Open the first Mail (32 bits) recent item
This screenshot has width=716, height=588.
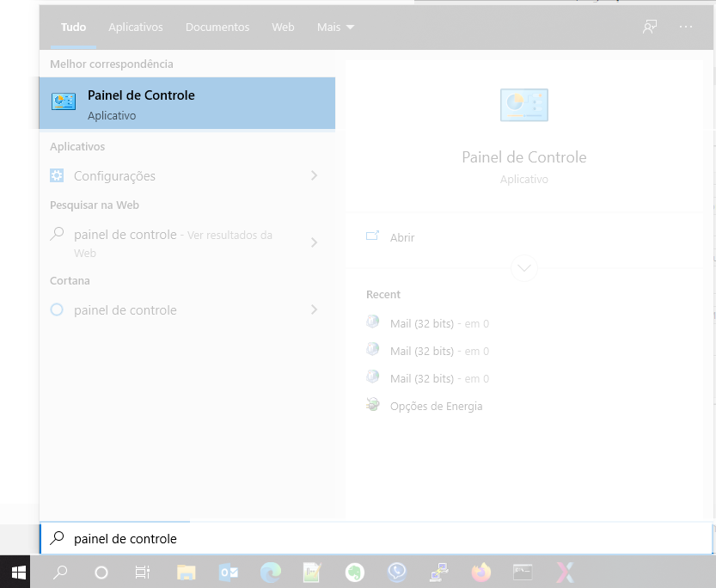click(x=439, y=324)
